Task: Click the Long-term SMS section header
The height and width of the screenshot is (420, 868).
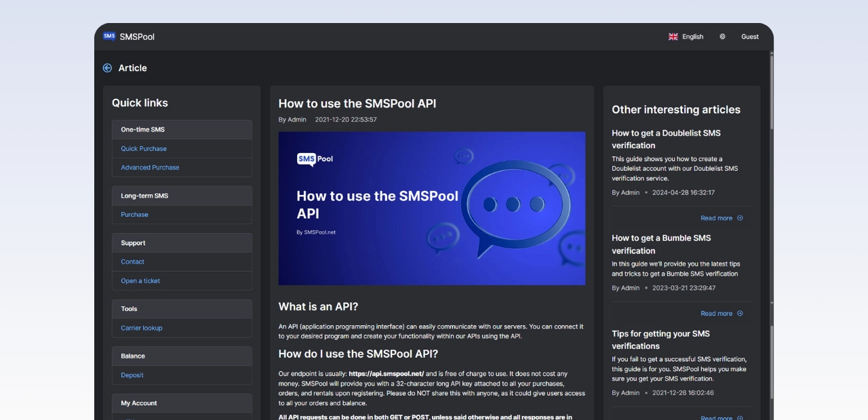Action: tap(182, 196)
